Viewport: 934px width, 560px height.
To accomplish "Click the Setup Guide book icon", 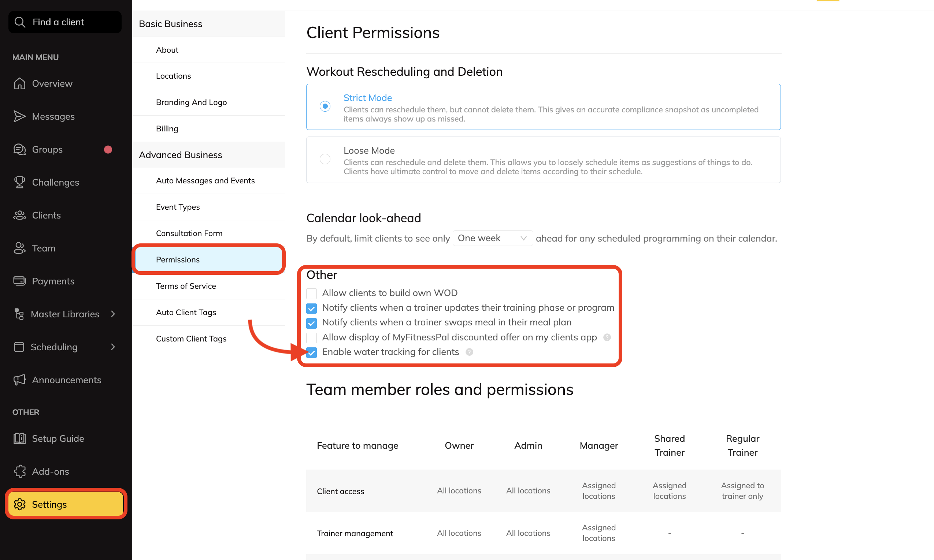I will [x=20, y=438].
